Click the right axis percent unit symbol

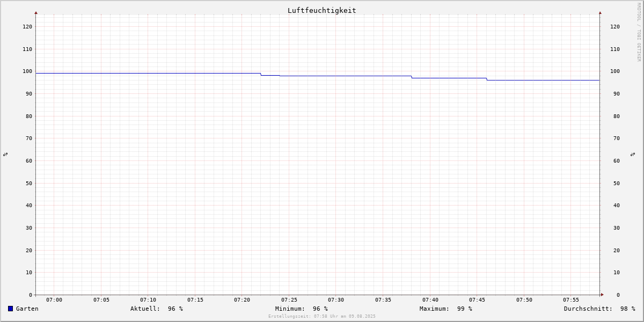click(633, 154)
